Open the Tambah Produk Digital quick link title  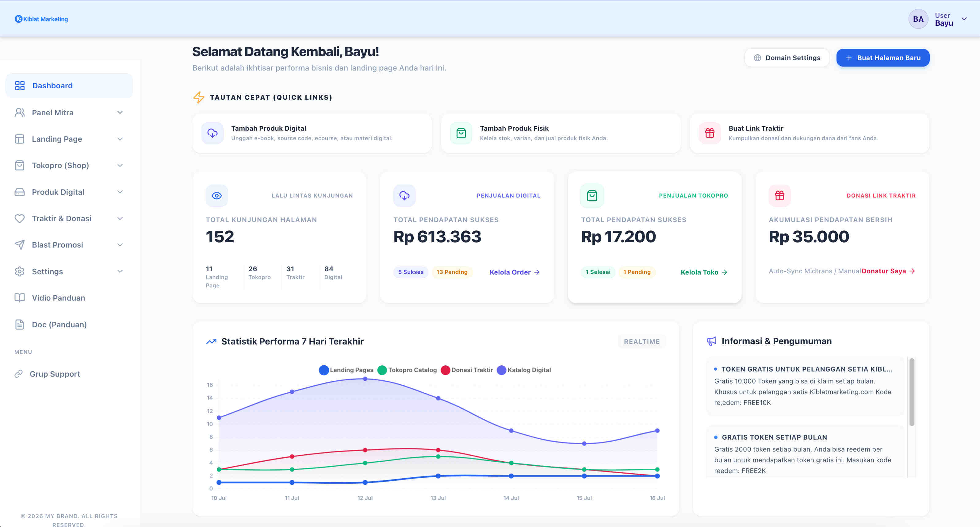[x=269, y=129]
